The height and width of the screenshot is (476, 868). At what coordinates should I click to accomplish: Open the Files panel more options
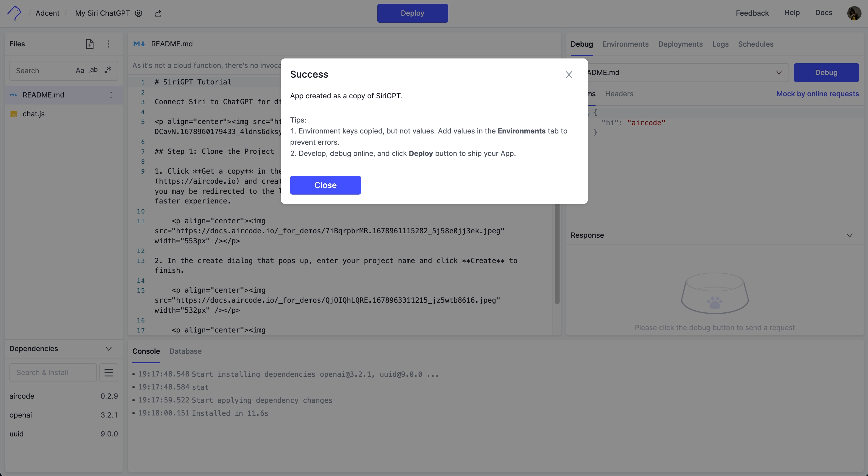(108, 44)
